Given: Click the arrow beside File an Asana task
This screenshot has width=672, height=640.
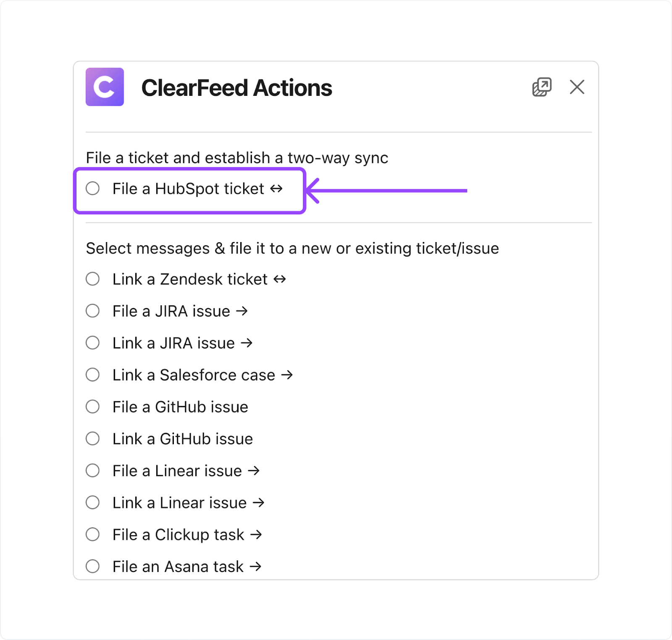Looking at the screenshot, I should point(257,566).
